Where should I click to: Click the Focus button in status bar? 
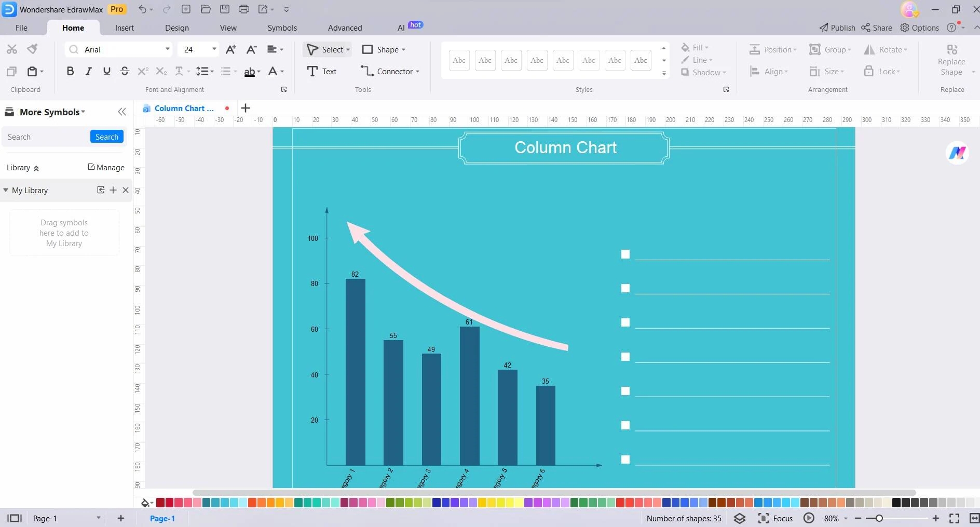coord(775,518)
